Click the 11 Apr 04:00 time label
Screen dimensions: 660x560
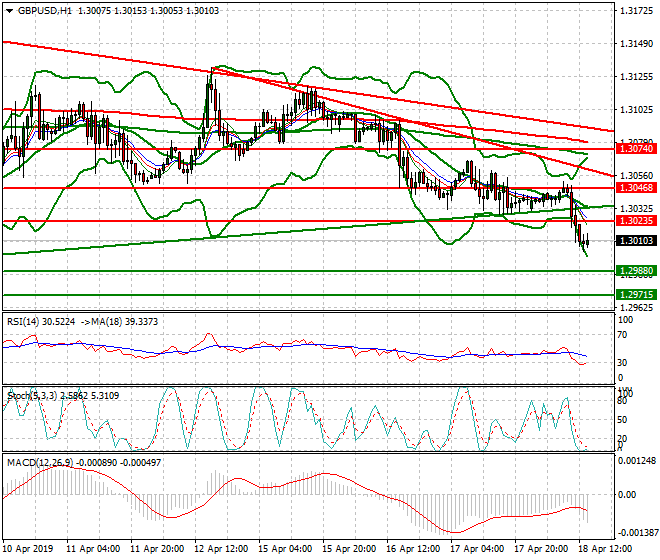click(93, 549)
